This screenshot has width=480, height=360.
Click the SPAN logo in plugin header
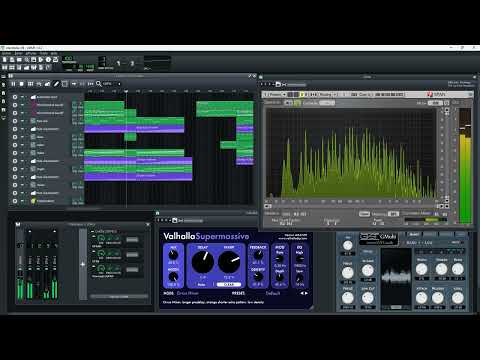pyautogui.click(x=437, y=95)
